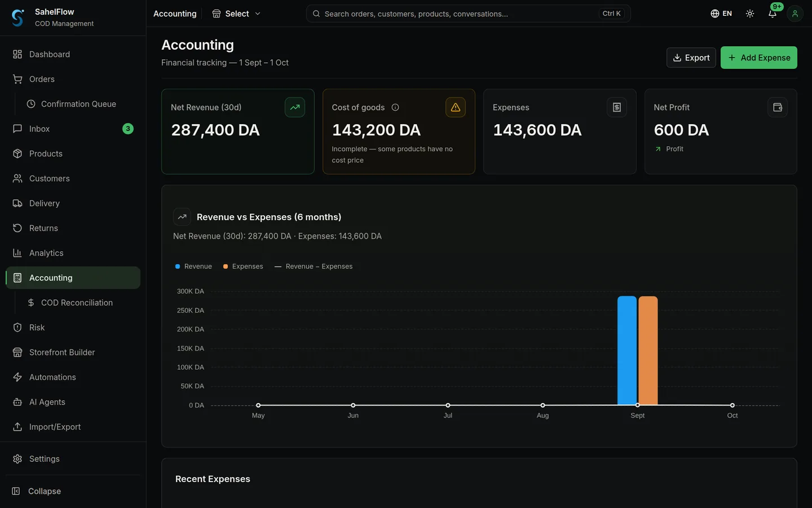Click the Oct data point on chart
This screenshot has height=508, width=812.
(x=732, y=405)
